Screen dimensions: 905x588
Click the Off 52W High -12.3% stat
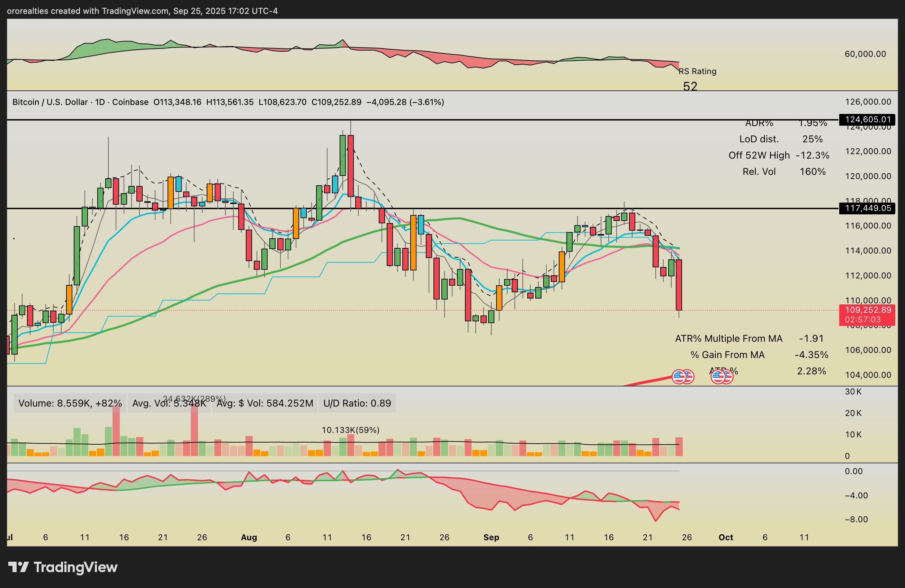coord(778,155)
